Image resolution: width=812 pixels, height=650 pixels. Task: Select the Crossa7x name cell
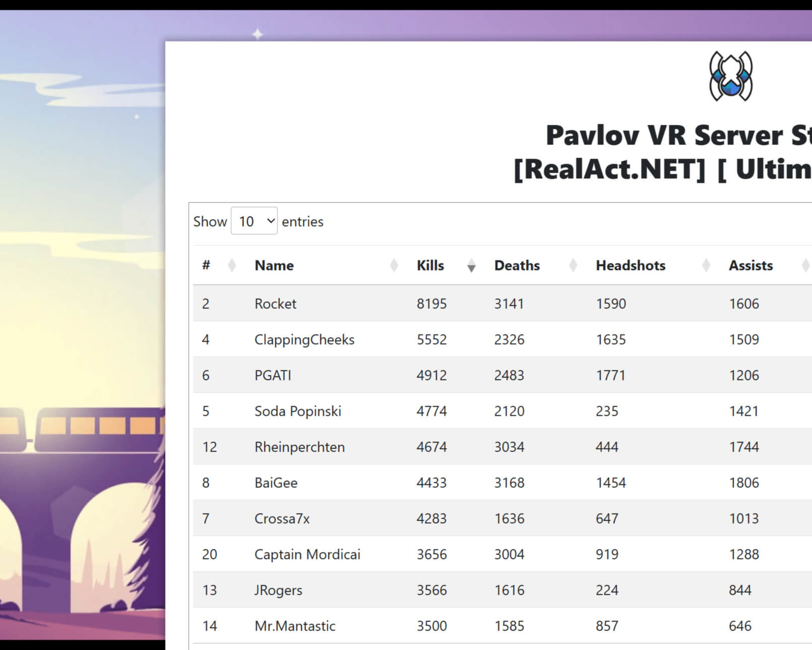282,518
